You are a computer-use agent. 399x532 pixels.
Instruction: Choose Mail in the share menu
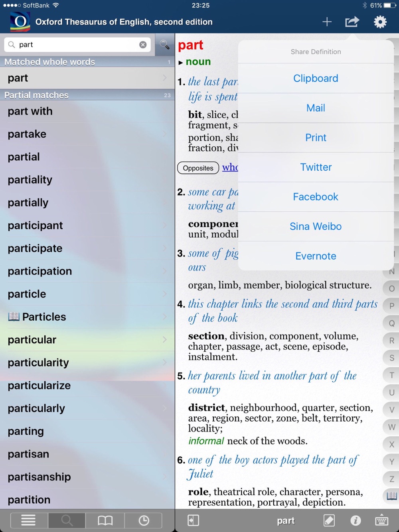click(316, 108)
